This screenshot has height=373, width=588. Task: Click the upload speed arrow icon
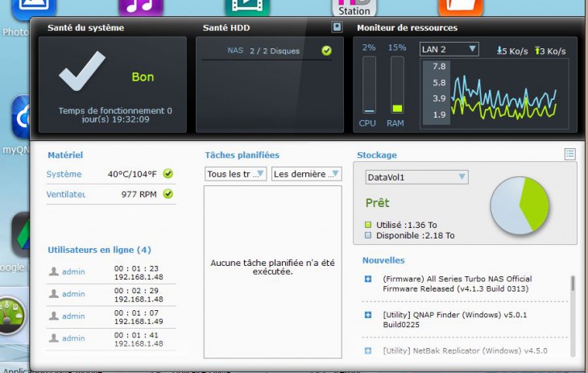coord(537,50)
